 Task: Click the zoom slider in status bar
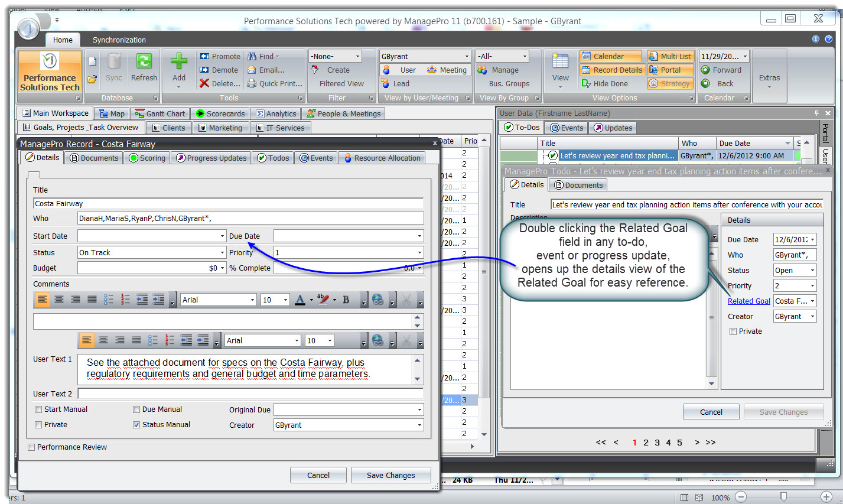pyautogui.click(x=784, y=497)
